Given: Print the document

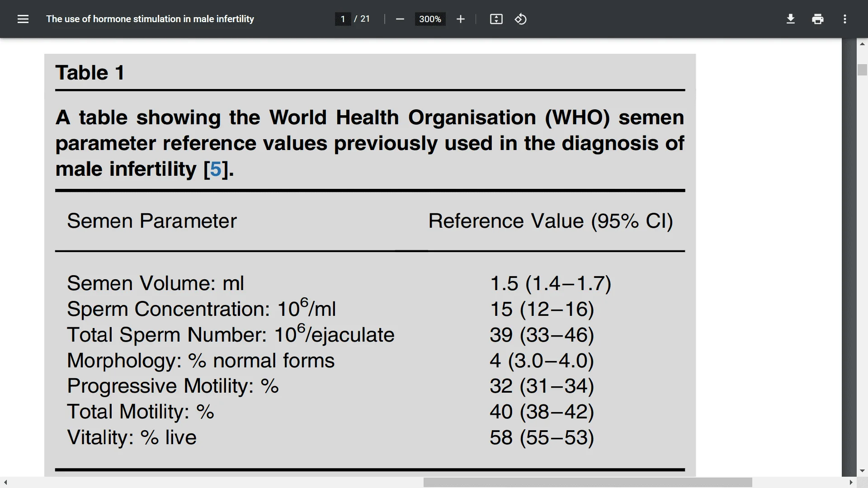Looking at the screenshot, I should [x=817, y=19].
